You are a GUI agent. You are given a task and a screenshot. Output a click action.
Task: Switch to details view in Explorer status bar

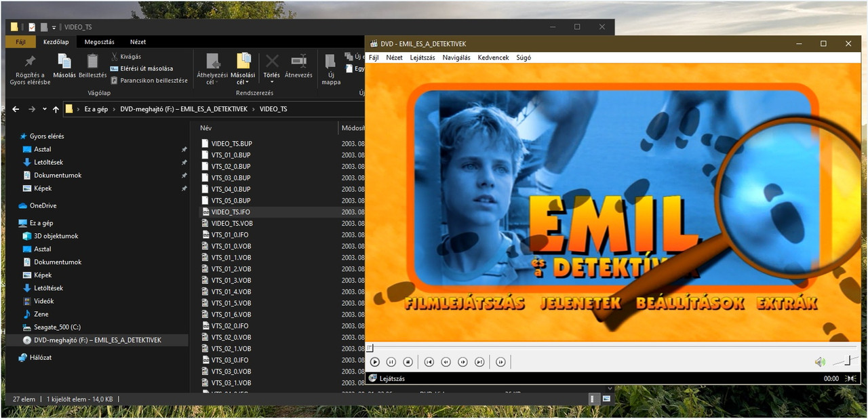click(x=595, y=399)
